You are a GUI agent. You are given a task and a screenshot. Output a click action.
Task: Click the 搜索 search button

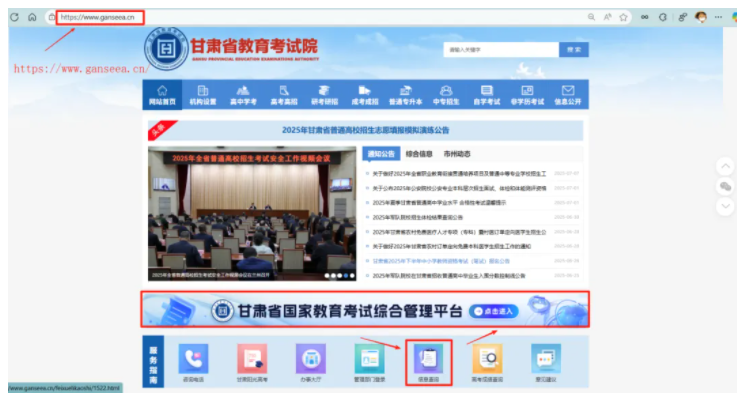[574, 48]
